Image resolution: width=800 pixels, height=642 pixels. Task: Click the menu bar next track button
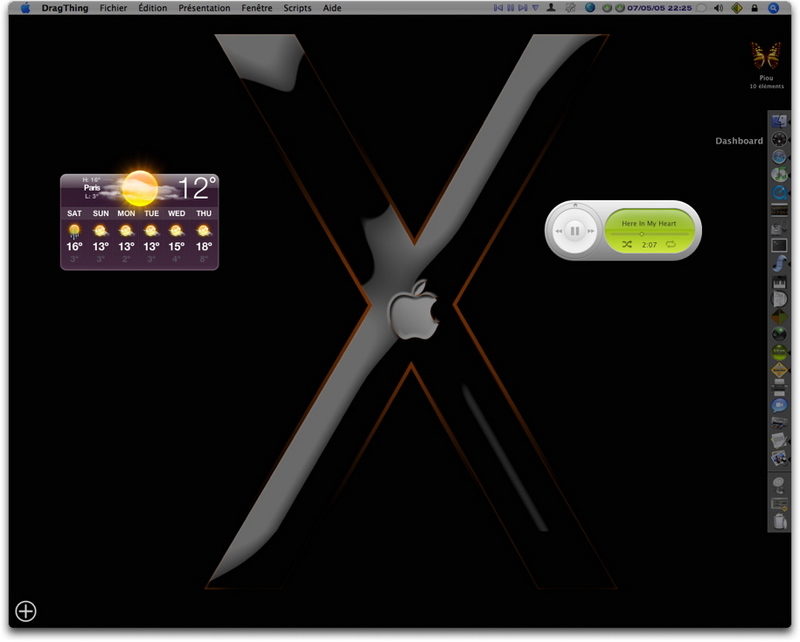click(522, 8)
